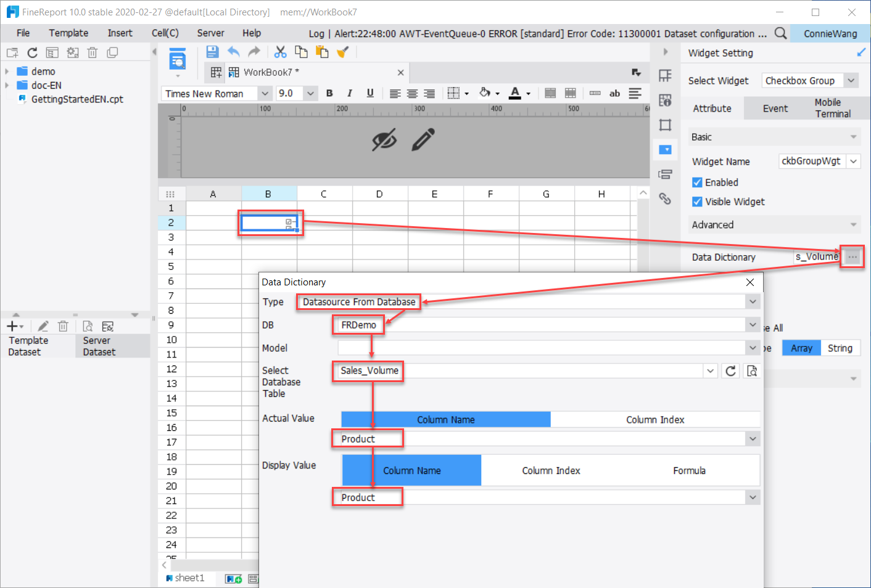Uncheck the Visible Widget checkbox
This screenshot has height=588, width=871.
697,202
